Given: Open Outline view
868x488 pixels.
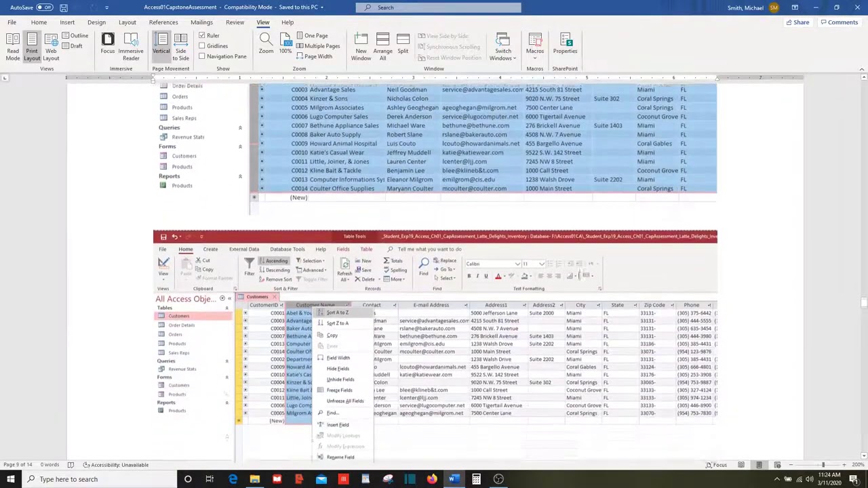Looking at the screenshot, I should click(x=75, y=36).
